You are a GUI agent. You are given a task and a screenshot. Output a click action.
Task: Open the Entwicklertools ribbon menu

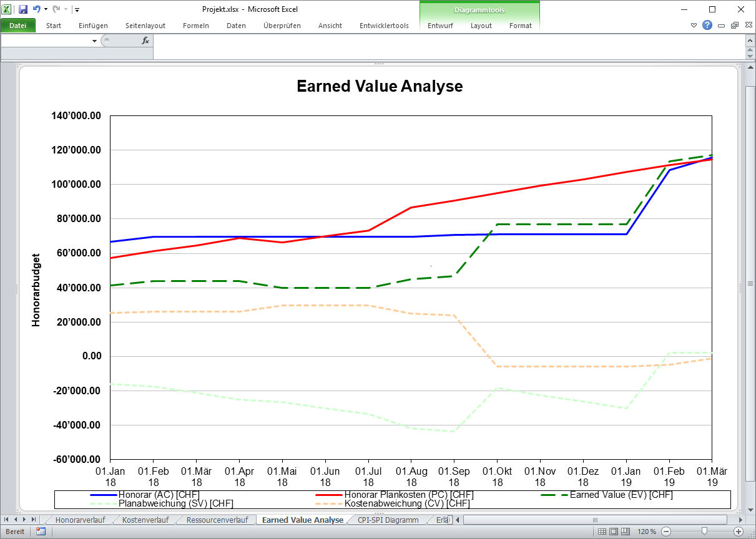pyautogui.click(x=383, y=26)
